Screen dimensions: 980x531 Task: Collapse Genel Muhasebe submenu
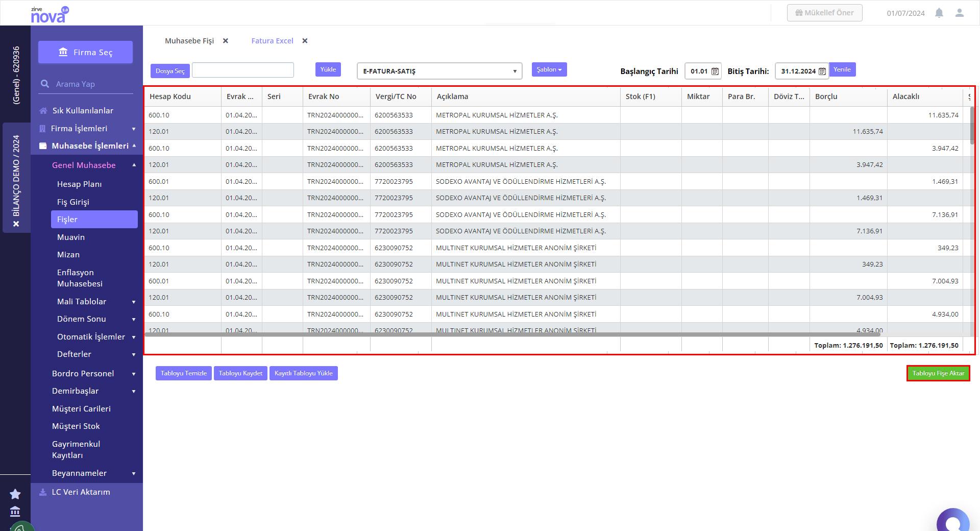point(134,165)
